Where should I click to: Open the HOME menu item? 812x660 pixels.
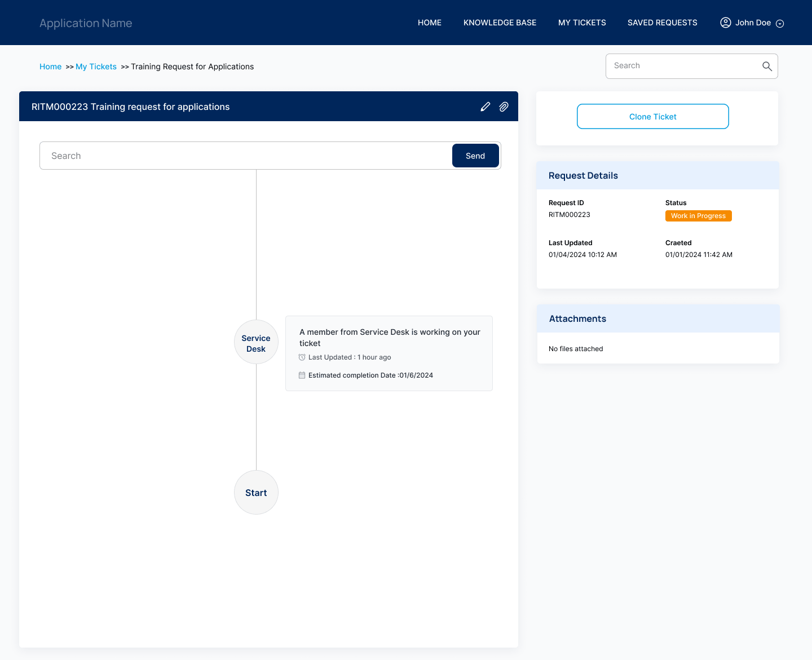[429, 23]
